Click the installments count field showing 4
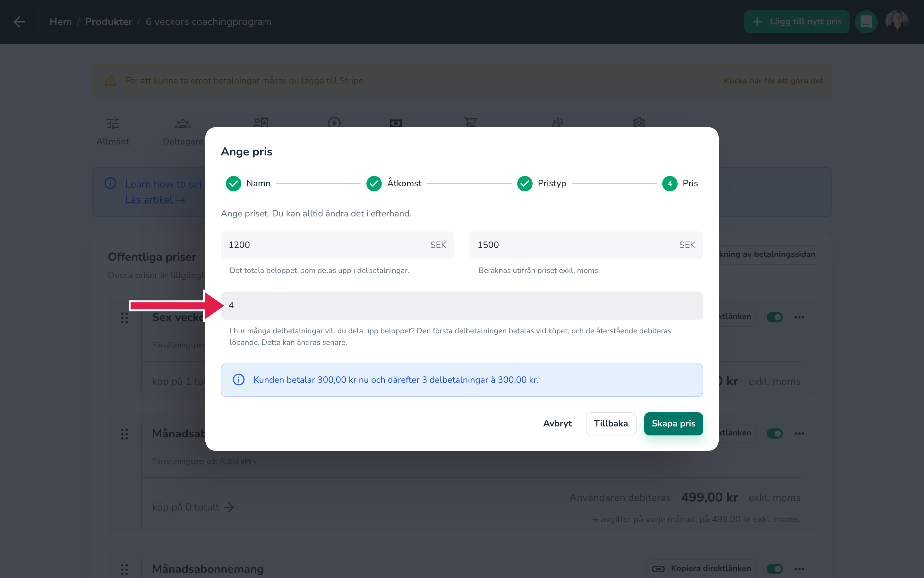Screen dimensions: 924x578 (462, 305)
